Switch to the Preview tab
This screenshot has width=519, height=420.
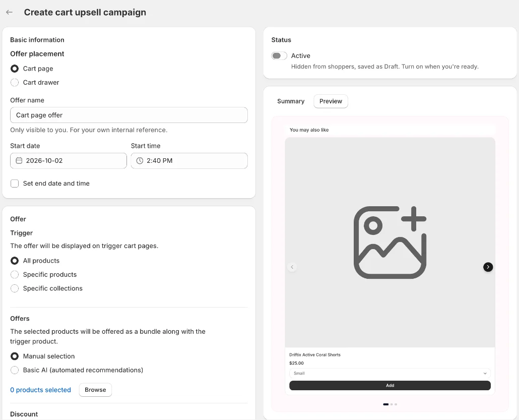(x=331, y=101)
